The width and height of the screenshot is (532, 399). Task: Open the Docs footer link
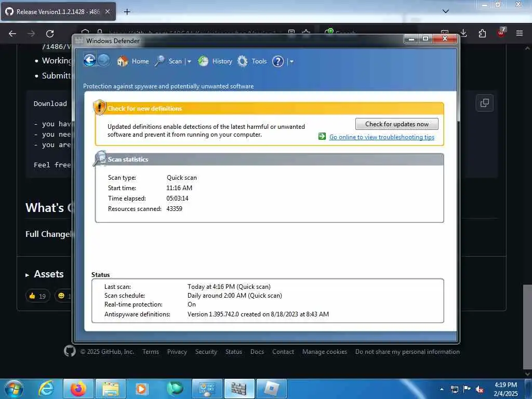(257, 352)
